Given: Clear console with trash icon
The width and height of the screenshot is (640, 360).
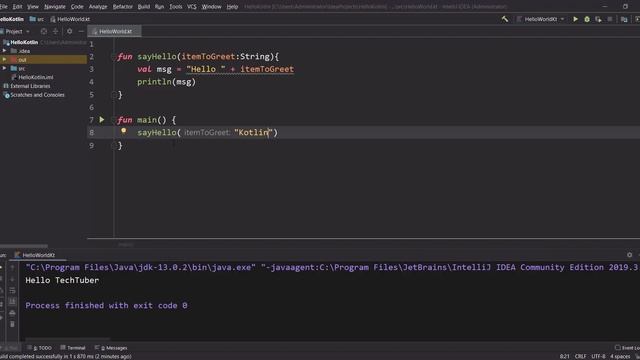Looking at the screenshot, I should (x=12, y=324).
